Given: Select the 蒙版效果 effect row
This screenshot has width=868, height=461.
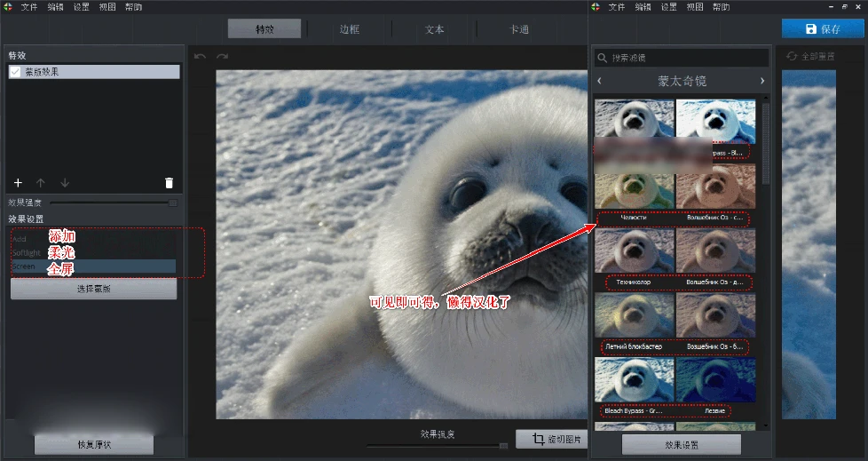Looking at the screenshot, I should pyautogui.click(x=94, y=72).
